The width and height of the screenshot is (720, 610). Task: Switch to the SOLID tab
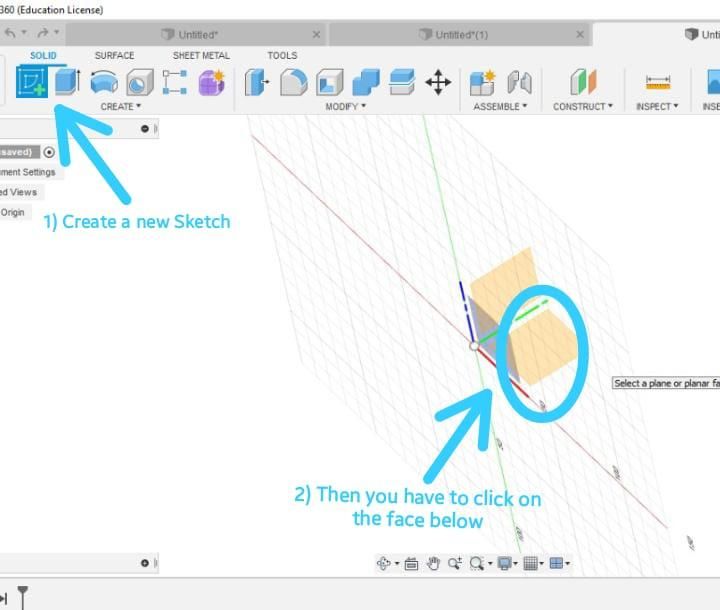click(43, 56)
